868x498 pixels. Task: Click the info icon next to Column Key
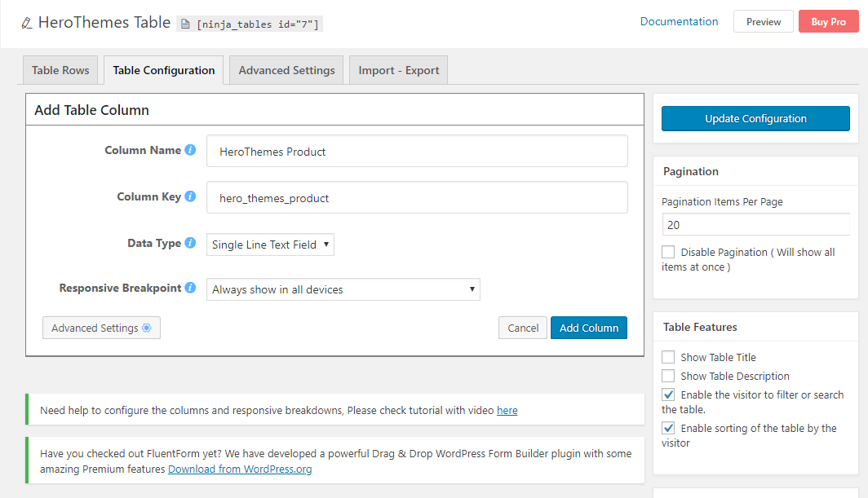pos(190,196)
